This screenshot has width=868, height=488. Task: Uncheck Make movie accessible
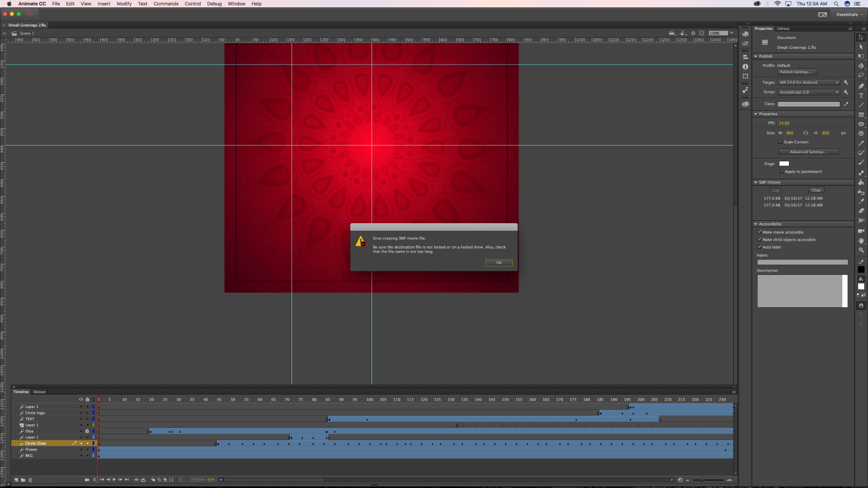pos(759,232)
